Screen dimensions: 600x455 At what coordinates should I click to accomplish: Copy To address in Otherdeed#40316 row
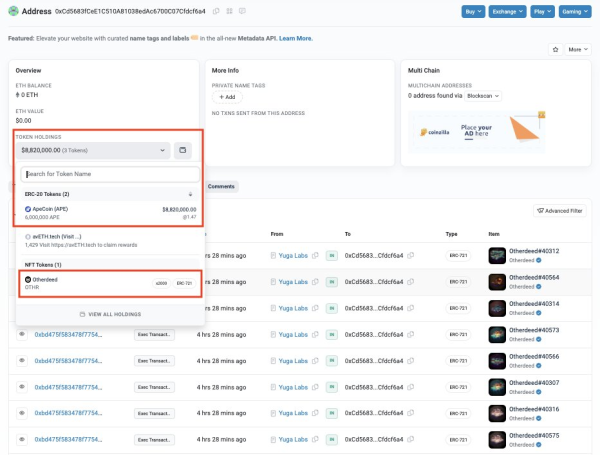click(410, 413)
